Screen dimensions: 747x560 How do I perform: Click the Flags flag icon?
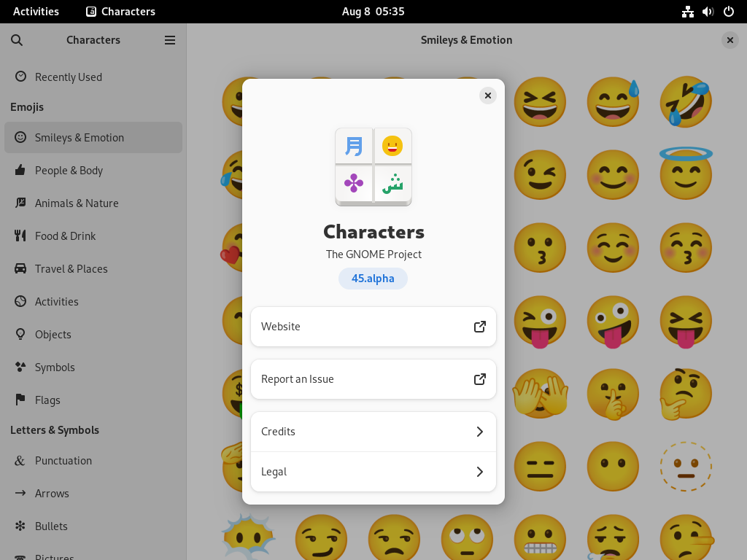point(20,400)
